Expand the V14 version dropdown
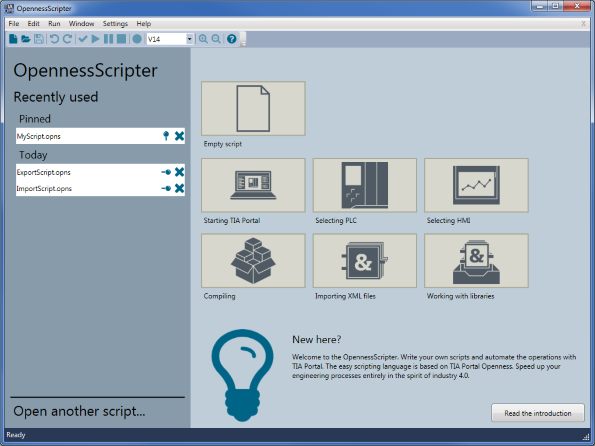 point(189,39)
